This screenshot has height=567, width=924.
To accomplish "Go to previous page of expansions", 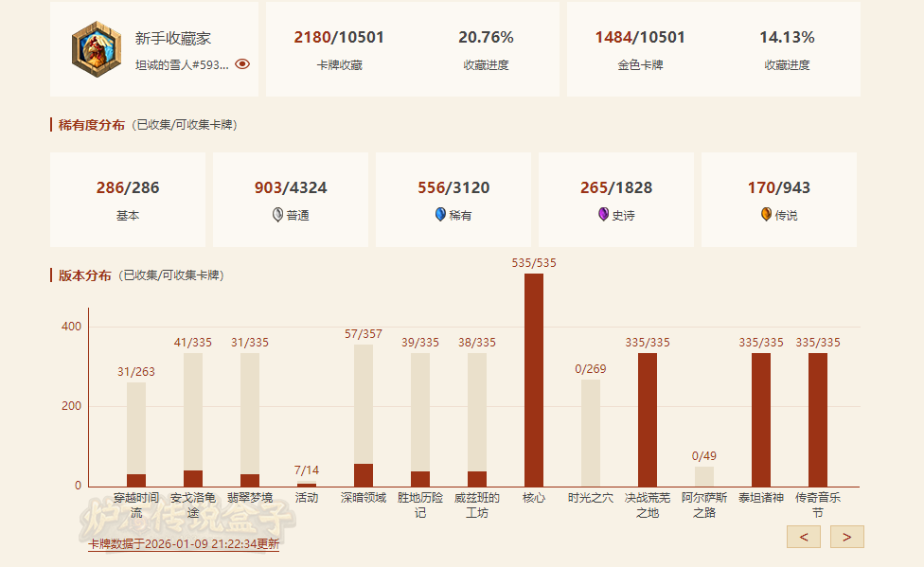I will (804, 537).
